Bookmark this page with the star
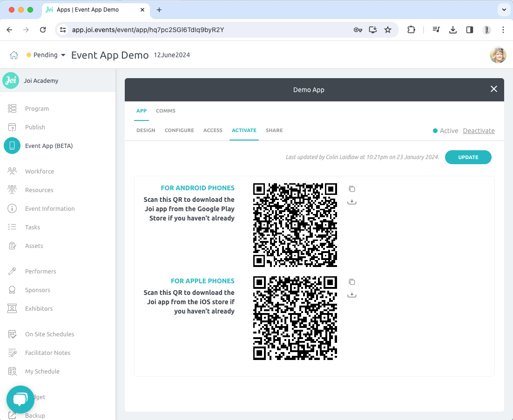The width and height of the screenshot is (513, 420). (x=388, y=30)
